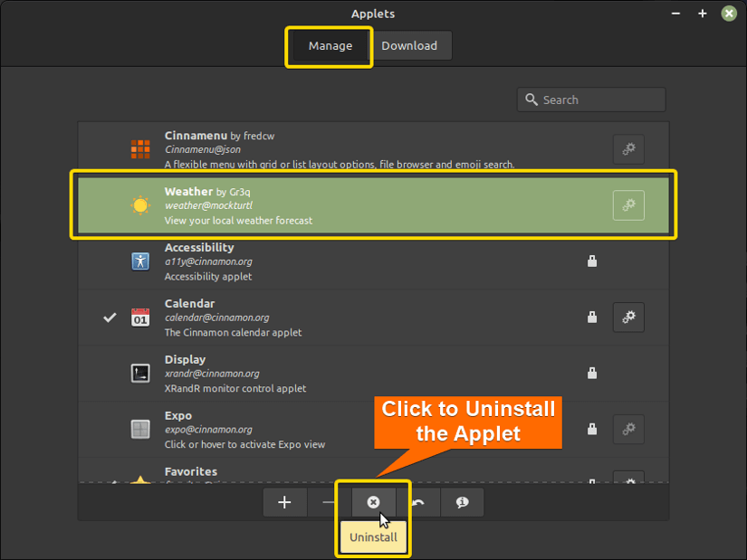Click the applet info button
The image size is (747, 560).
[x=462, y=502]
